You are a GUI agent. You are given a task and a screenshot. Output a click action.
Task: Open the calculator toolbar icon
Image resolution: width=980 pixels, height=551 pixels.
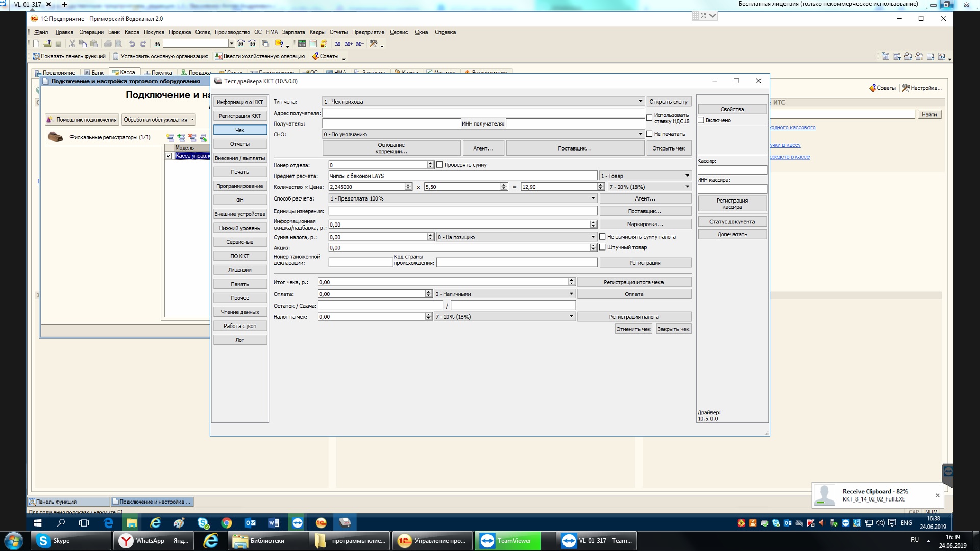302,44
